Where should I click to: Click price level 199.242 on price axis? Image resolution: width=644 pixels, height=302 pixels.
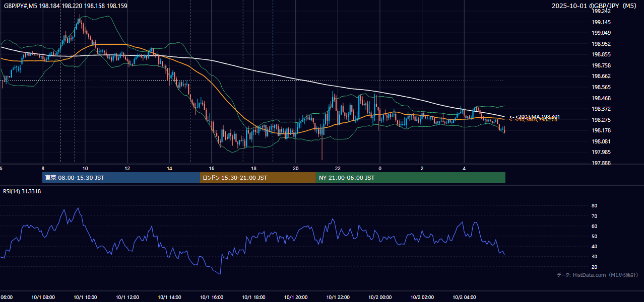[601, 11]
